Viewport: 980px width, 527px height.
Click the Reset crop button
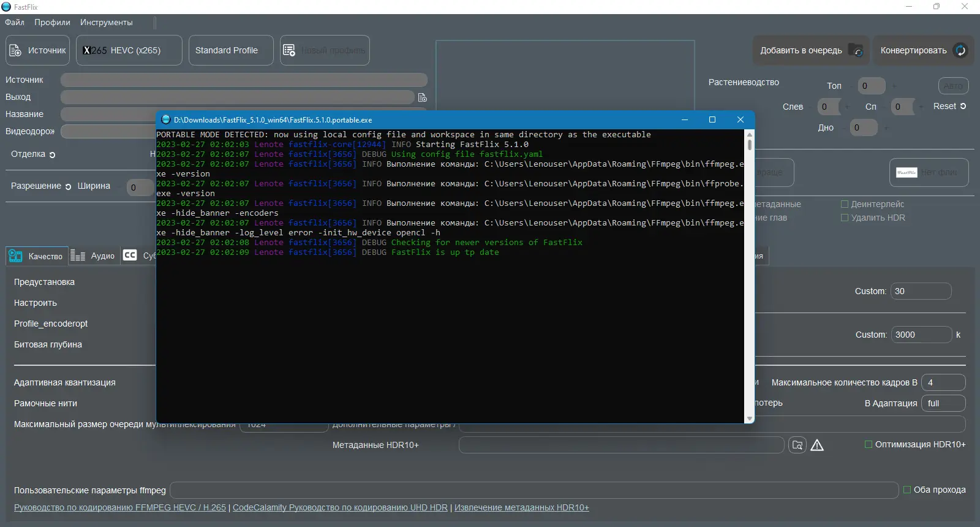(x=950, y=106)
